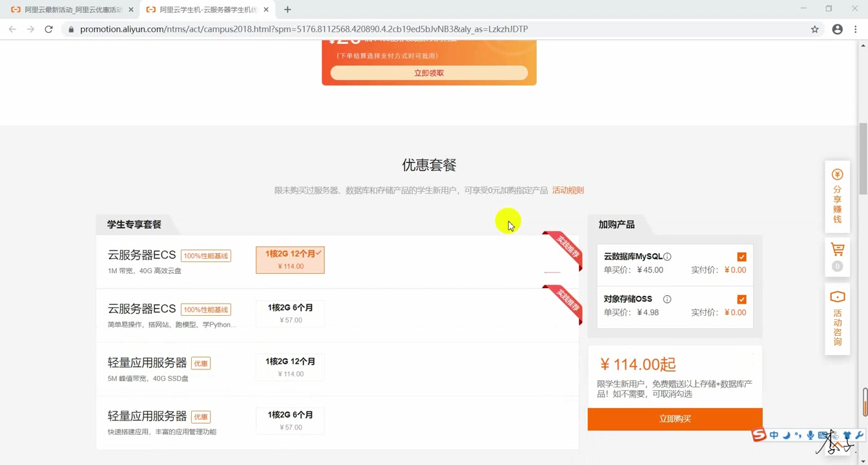
Task: Open 活动咨询 sidebar icon
Action: point(838,296)
